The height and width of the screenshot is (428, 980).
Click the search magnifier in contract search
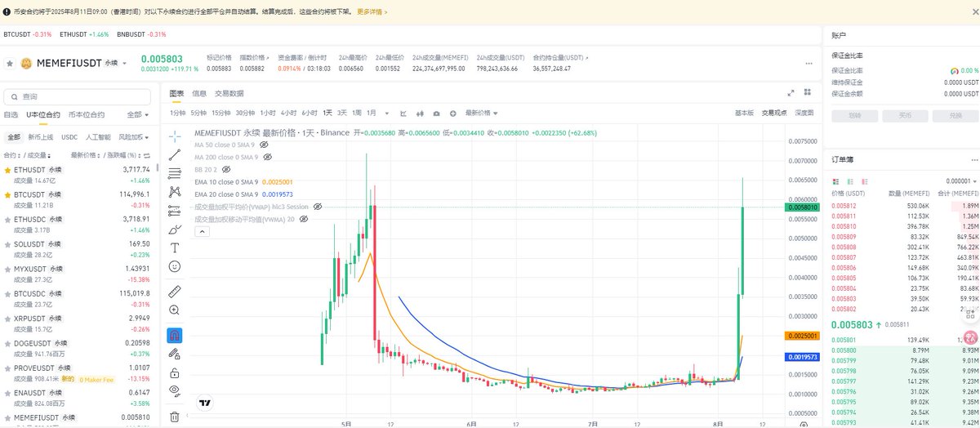click(16, 96)
